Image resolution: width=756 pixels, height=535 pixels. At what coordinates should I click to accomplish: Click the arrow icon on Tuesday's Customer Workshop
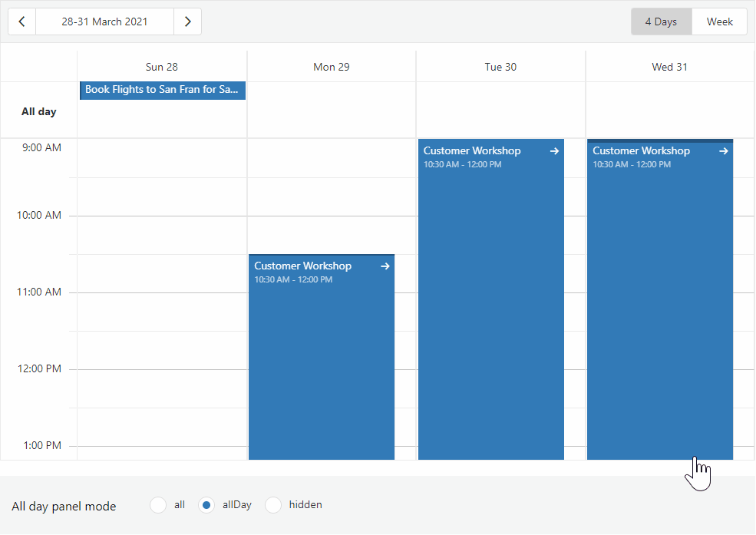point(554,150)
